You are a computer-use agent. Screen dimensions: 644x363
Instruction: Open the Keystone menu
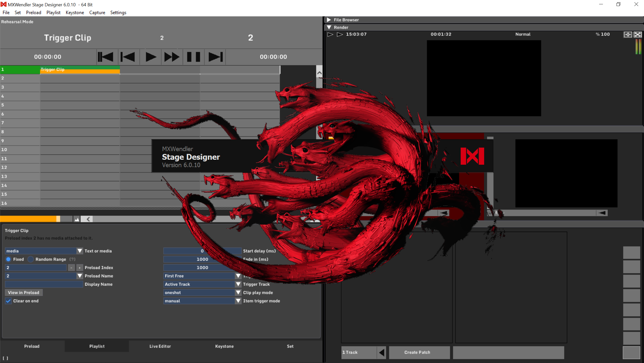[75, 12]
